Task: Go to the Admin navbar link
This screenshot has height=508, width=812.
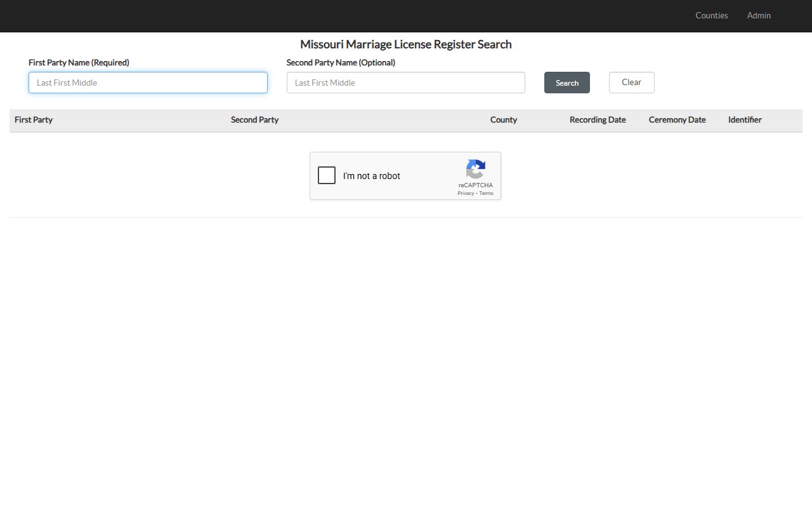Action: click(x=759, y=15)
